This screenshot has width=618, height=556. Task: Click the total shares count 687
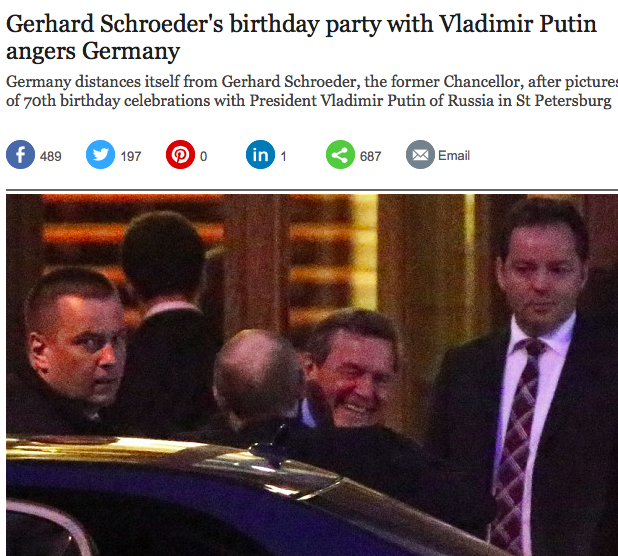point(370,156)
